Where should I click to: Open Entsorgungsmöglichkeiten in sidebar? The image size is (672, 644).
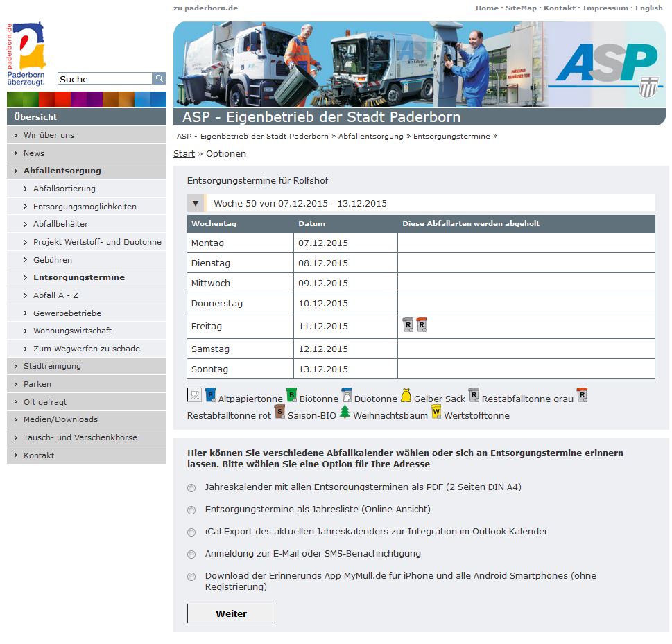point(85,207)
